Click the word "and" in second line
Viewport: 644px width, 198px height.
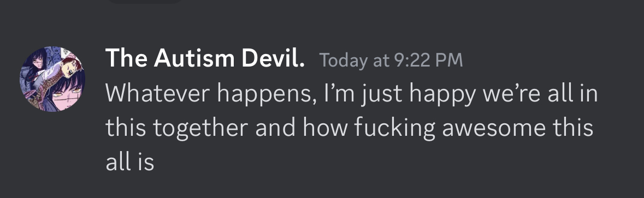click(275, 127)
